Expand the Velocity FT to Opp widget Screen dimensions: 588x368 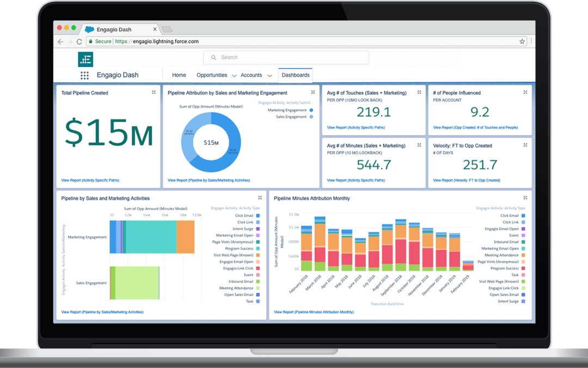coord(525,145)
